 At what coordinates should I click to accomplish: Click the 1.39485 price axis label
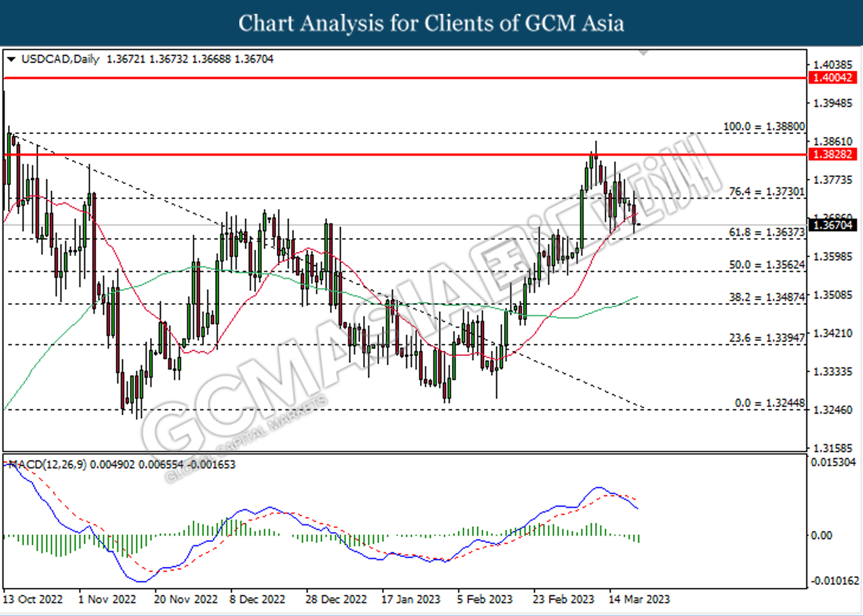pyautogui.click(x=833, y=103)
